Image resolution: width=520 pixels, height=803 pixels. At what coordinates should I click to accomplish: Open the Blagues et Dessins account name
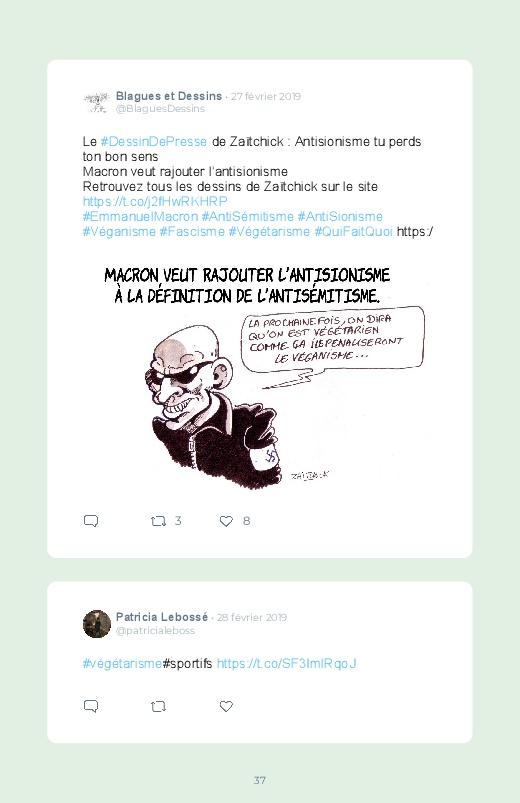pyautogui.click(x=169, y=96)
